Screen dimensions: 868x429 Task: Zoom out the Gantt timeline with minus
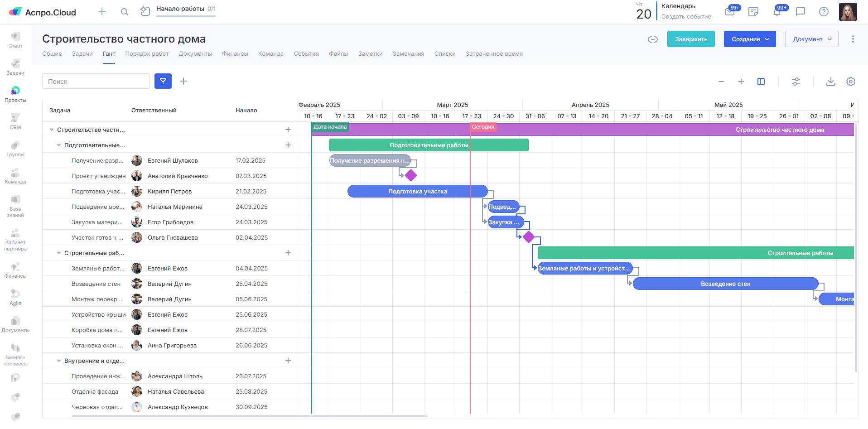[721, 82]
